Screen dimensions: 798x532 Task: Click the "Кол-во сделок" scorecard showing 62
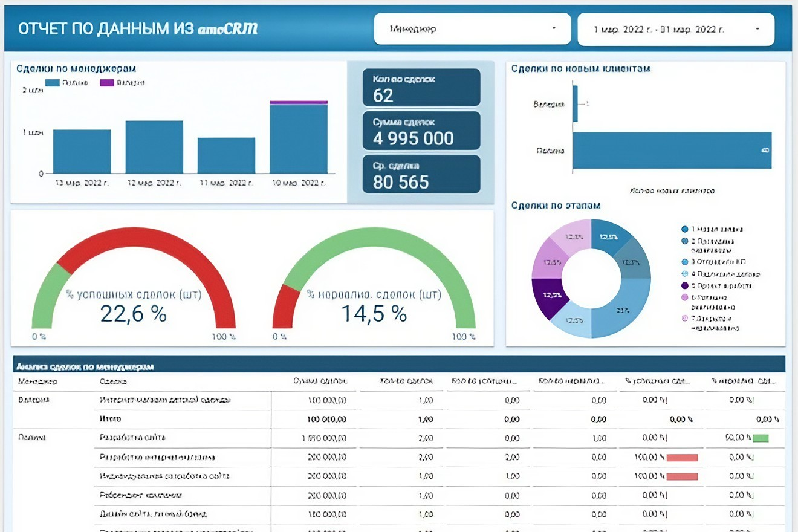pos(421,88)
